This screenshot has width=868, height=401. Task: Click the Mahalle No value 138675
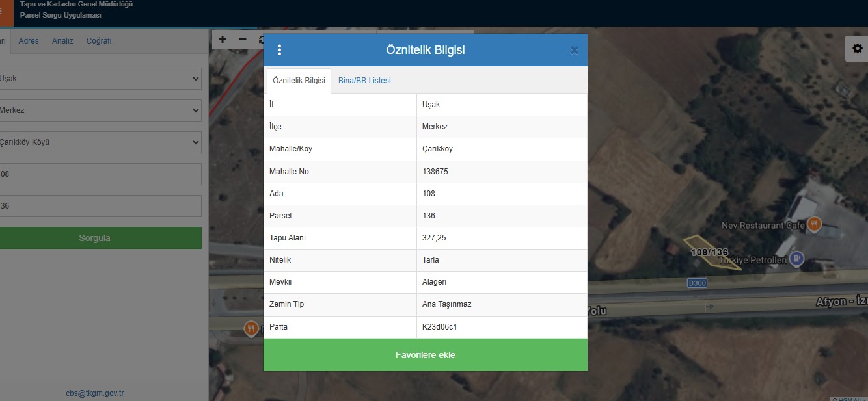(435, 172)
